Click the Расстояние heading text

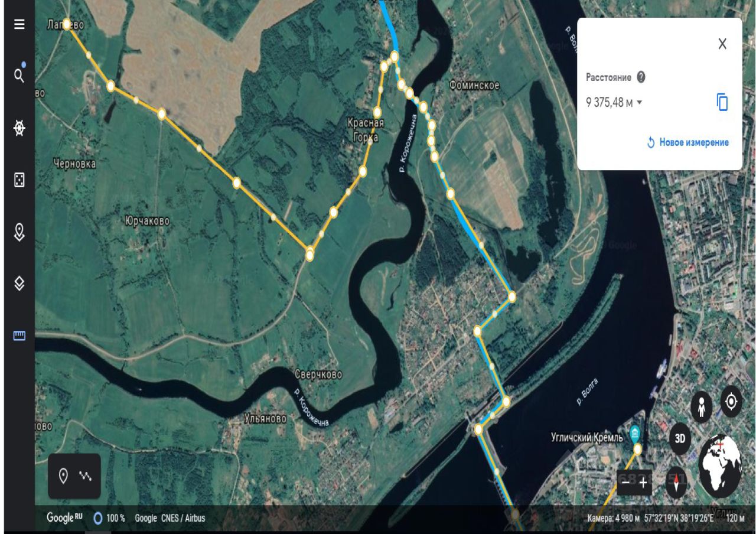608,77
